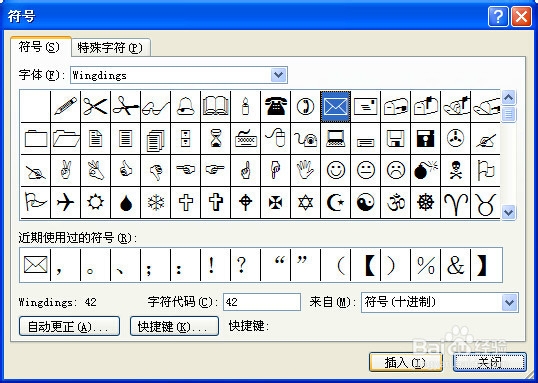Select the black telephone symbol
This screenshot has height=383, width=538.
276,106
